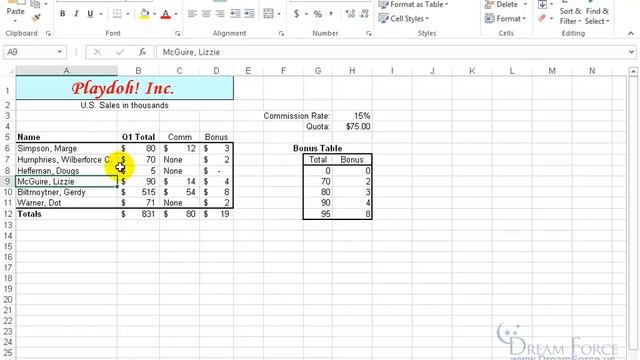
Task: Open the Clipboard group dialog launcher
Action: pos(49,33)
